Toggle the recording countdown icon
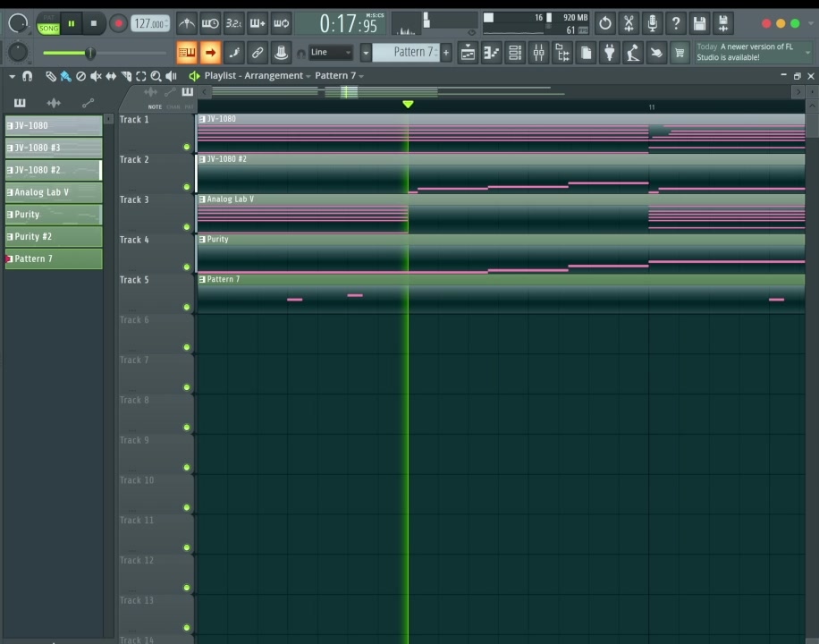 233,23
